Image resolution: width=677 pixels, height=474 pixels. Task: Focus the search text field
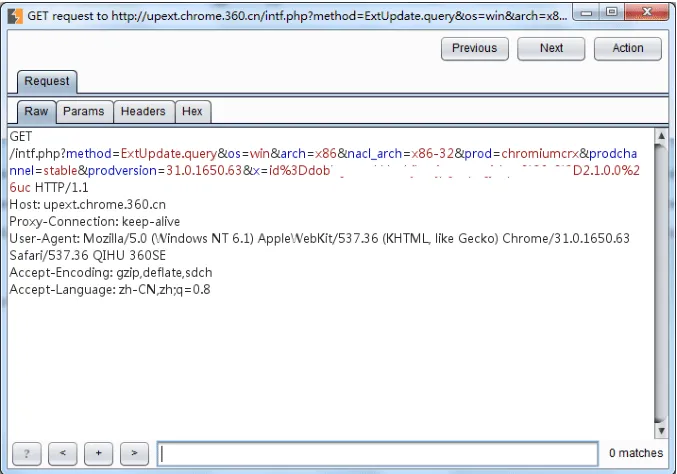[378, 454]
